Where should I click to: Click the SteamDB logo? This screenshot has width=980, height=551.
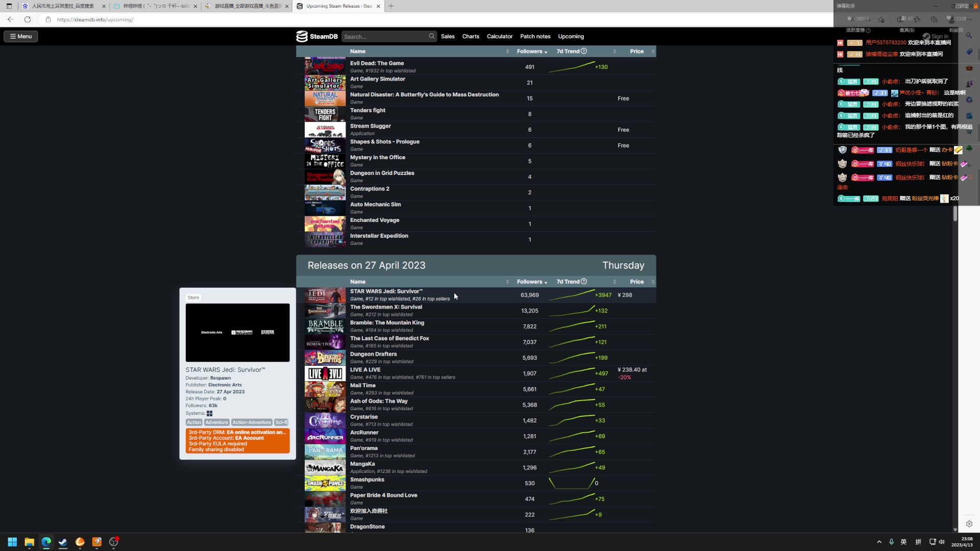coord(317,36)
